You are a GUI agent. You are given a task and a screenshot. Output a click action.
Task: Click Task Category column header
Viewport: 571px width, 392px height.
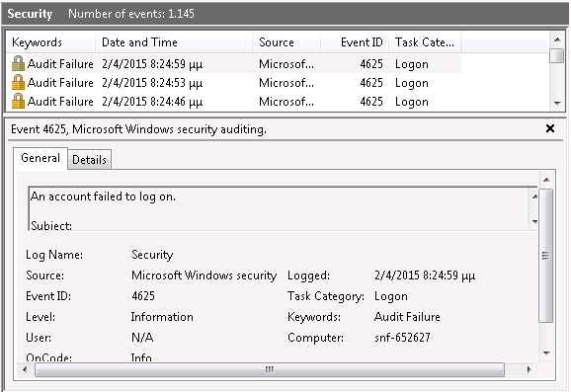(425, 42)
